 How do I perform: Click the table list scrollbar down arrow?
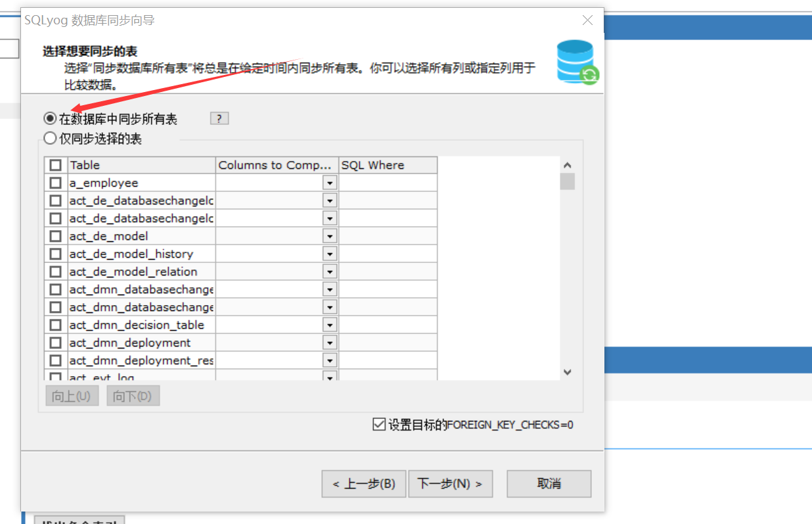pos(568,372)
